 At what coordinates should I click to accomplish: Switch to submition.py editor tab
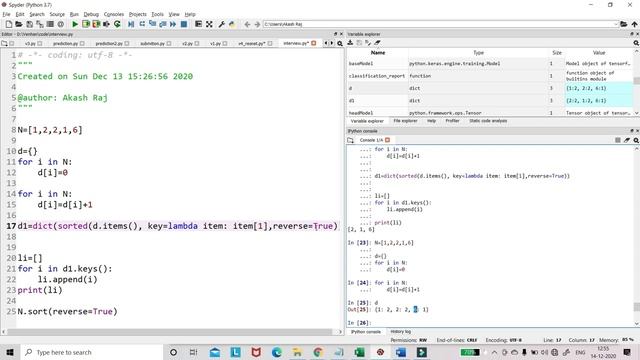click(x=152, y=43)
